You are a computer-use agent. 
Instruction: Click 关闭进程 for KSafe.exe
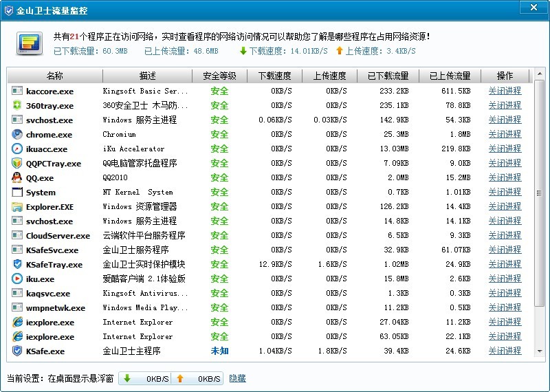point(505,351)
